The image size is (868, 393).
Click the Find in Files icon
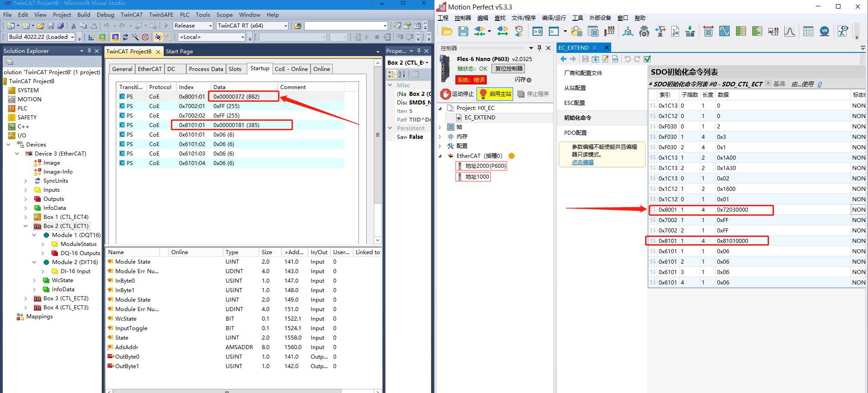pos(298,26)
